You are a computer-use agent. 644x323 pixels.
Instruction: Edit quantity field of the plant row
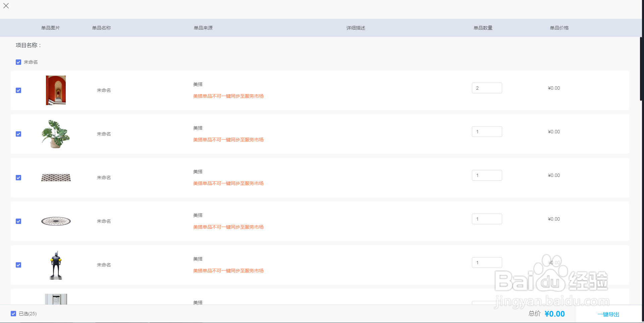point(487,132)
